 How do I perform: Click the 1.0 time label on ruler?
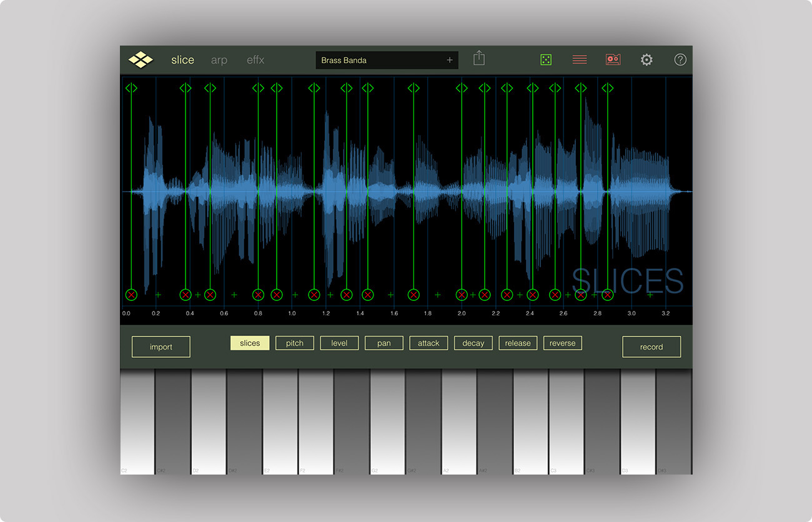292,313
